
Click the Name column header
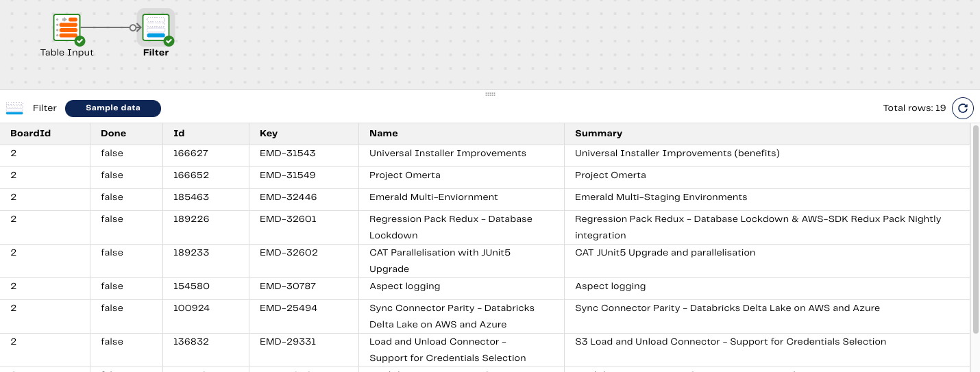coord(383,134)
